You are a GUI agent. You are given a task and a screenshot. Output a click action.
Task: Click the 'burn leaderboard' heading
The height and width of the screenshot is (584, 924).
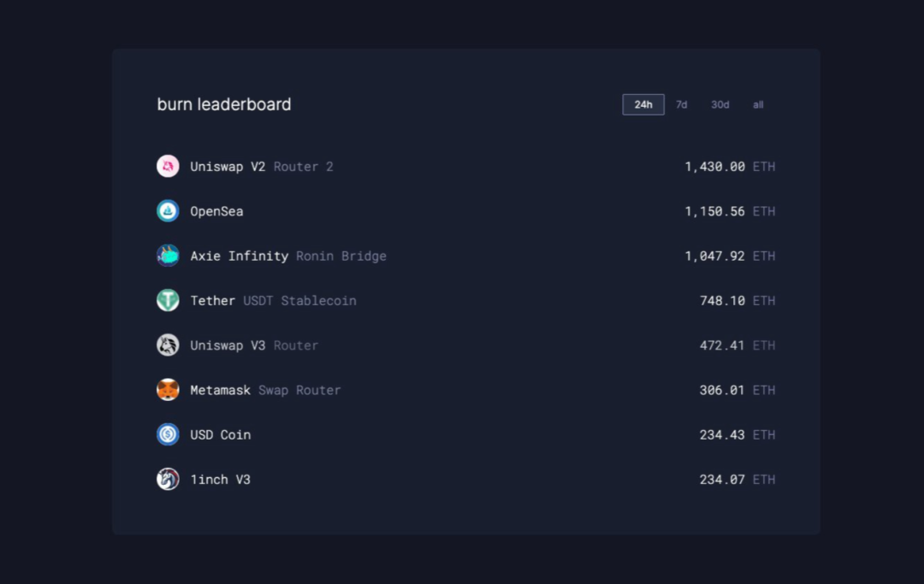[224, 104]
